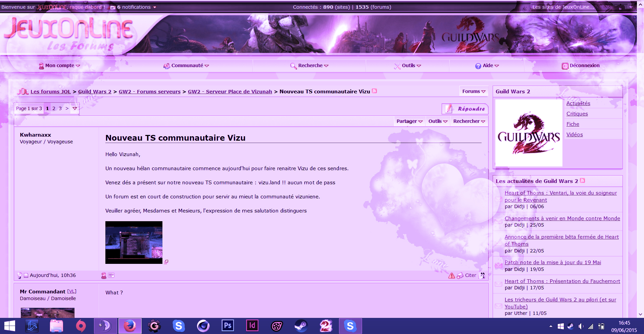Viewport: 644px width, 334px height.
Task: Go to page 3 of thread
Action: [x=60, y=108]
